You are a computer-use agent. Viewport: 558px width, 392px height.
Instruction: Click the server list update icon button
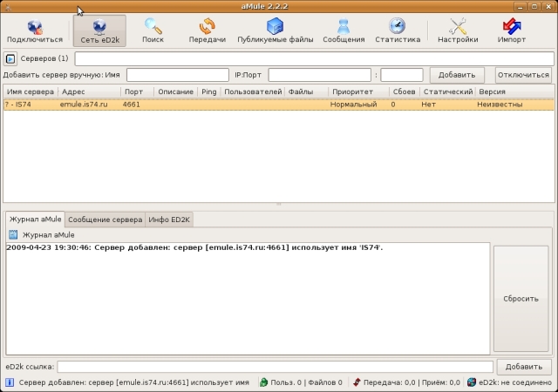(x=10, y=59)
